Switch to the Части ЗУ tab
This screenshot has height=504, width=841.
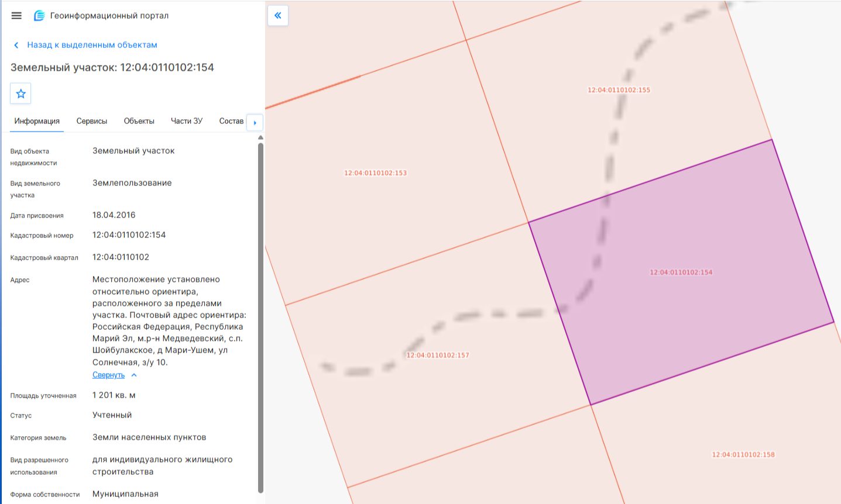click(x=187, y=121)
